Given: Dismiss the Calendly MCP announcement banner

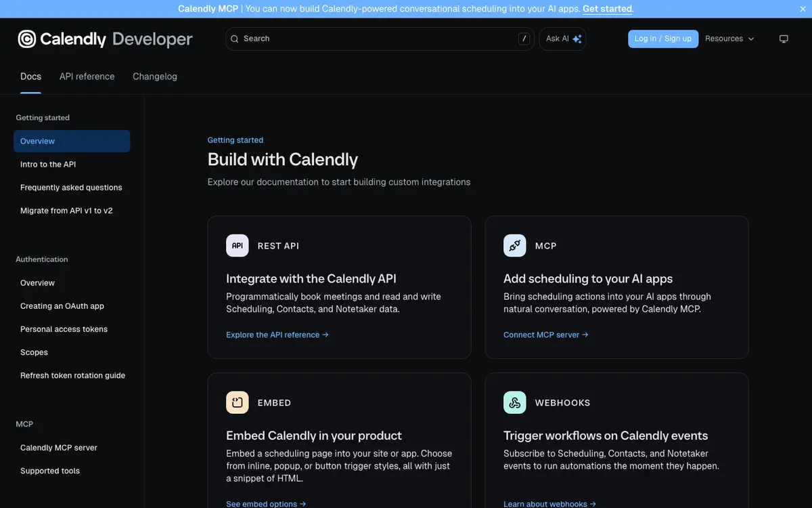Looking at the screenshot, I should tap(803, 9).
